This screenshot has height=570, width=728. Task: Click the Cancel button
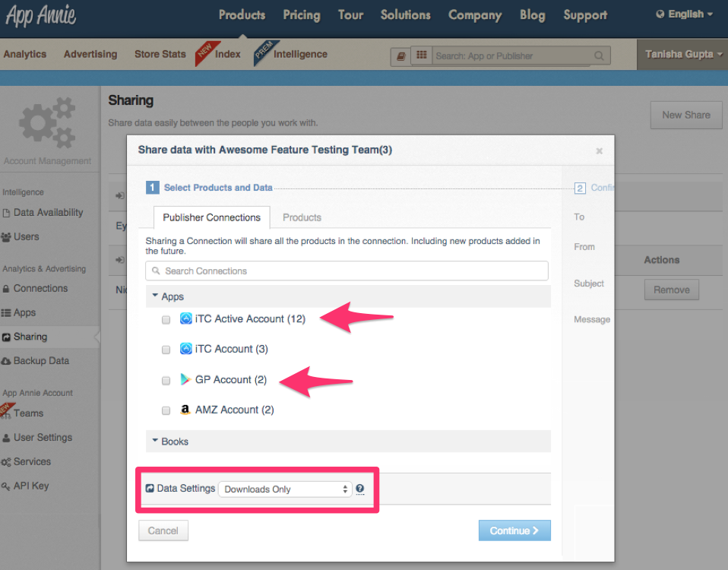tap(163, 530)
